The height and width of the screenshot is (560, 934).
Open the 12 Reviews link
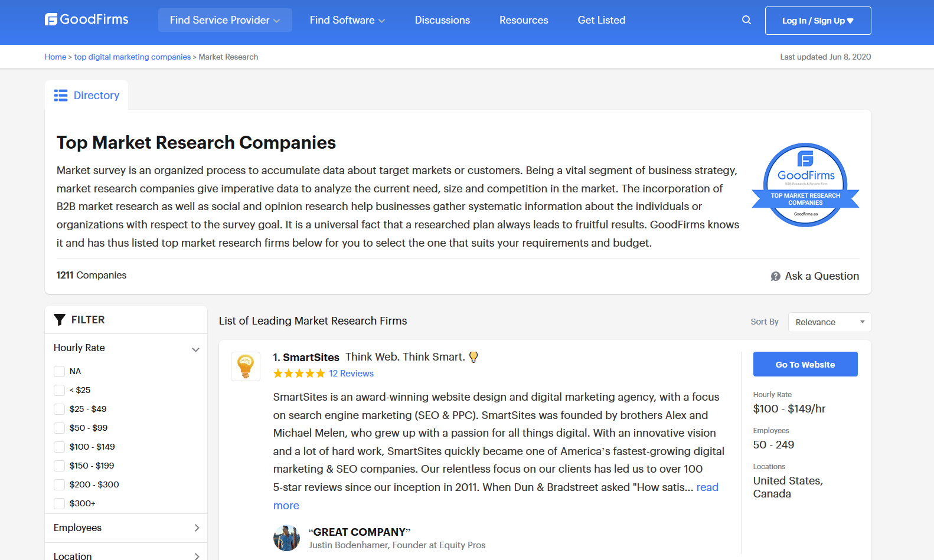click(351, 374)
